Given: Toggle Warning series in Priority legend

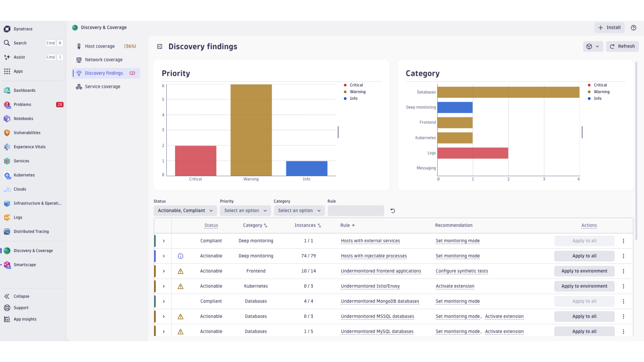Looking at the screenshot, I should (357, 92).
